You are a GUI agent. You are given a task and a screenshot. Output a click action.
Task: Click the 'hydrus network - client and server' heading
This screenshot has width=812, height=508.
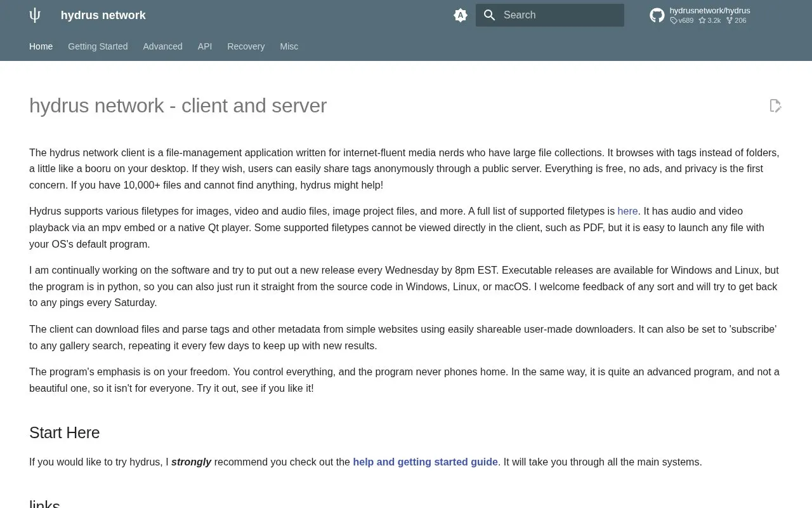click(178, 105)
